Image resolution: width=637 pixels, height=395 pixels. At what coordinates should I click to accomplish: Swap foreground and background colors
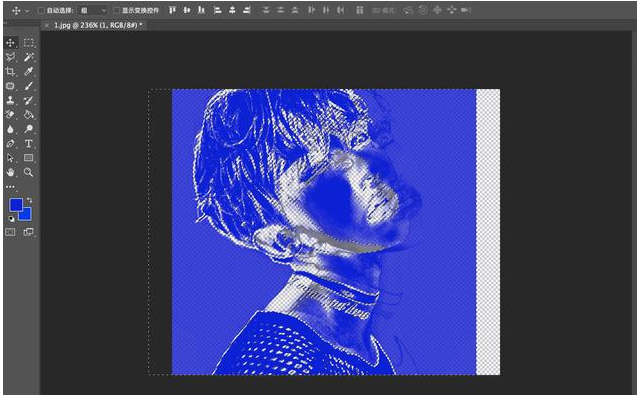[29, 200]
